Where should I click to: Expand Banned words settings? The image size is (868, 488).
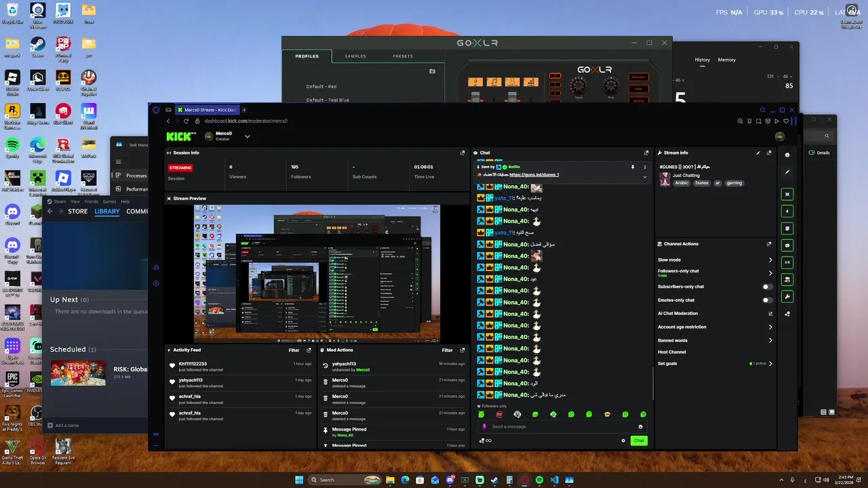coord(770,340)
